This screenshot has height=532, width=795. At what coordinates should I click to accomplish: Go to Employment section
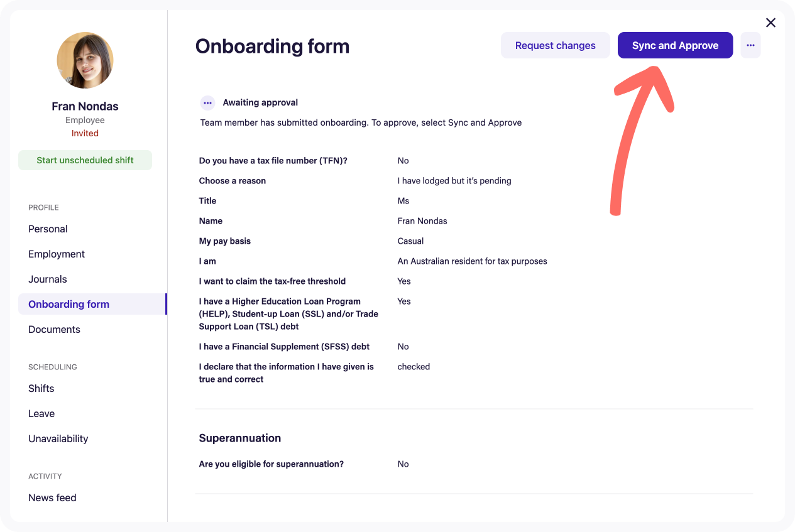[57, 254]
